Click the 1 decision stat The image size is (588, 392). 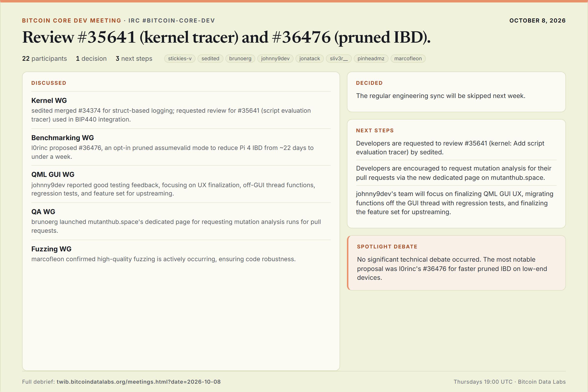pos(91,59)
